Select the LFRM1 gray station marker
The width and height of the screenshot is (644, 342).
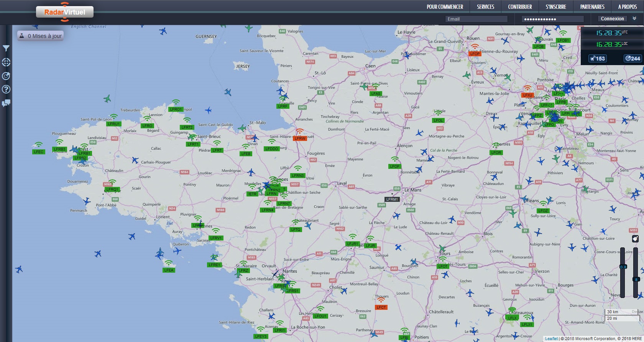point(392,199)
